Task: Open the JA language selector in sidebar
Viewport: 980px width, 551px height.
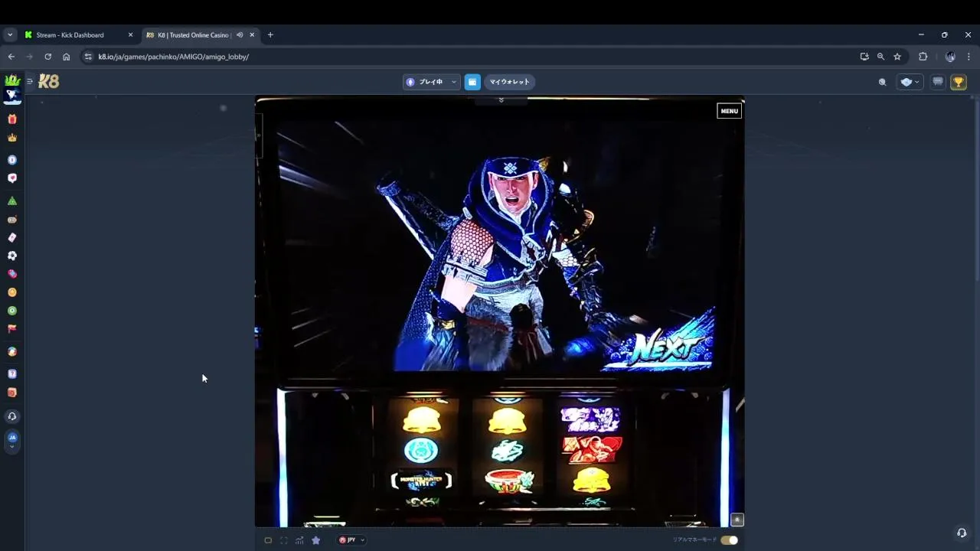Action: [12, 439]
